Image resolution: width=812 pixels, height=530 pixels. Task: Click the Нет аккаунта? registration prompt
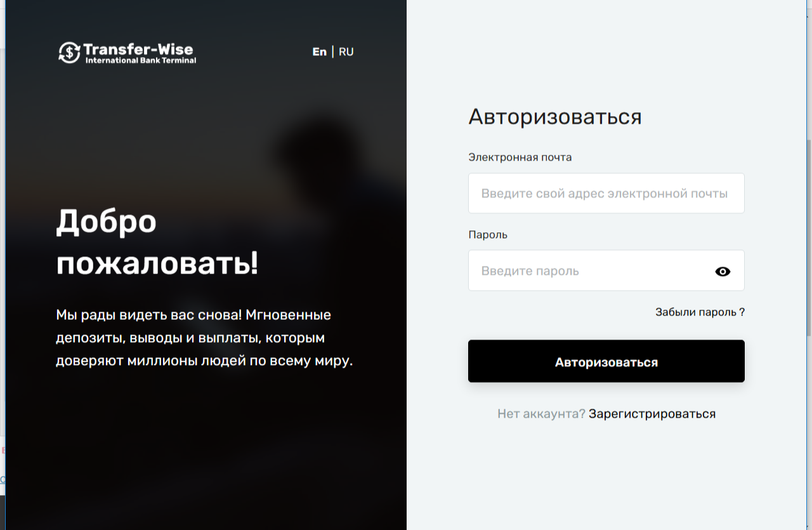pyautogui.click(x=540, y=413)
